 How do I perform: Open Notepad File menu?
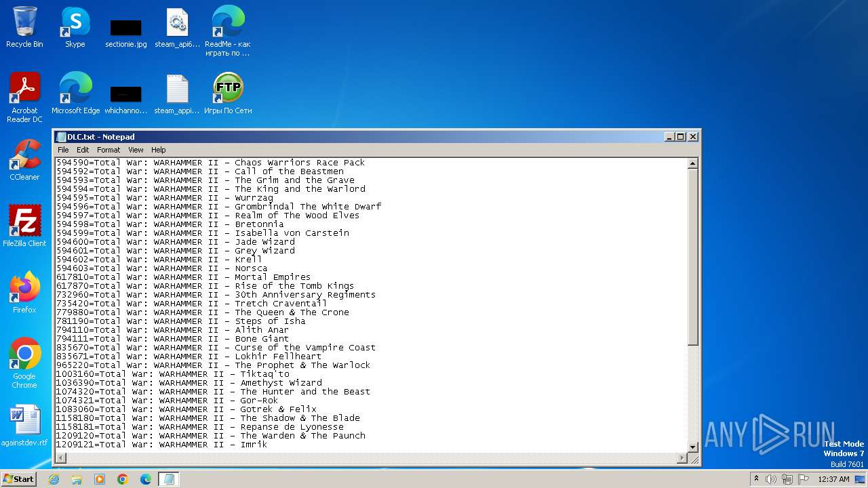[63, 150]
